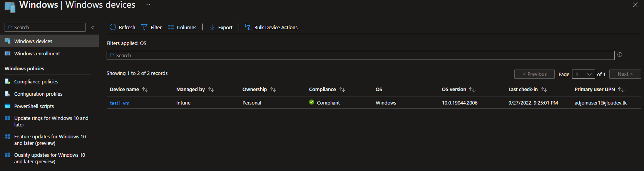Screen dimensions: 644x171
Task: Open Configuration profiles
Action: point(38,94)
